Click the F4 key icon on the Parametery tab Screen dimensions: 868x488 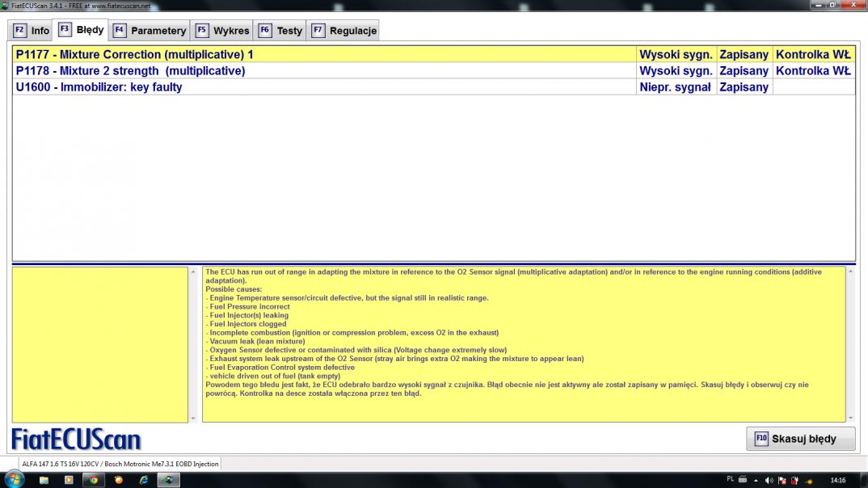pos(119,30)
